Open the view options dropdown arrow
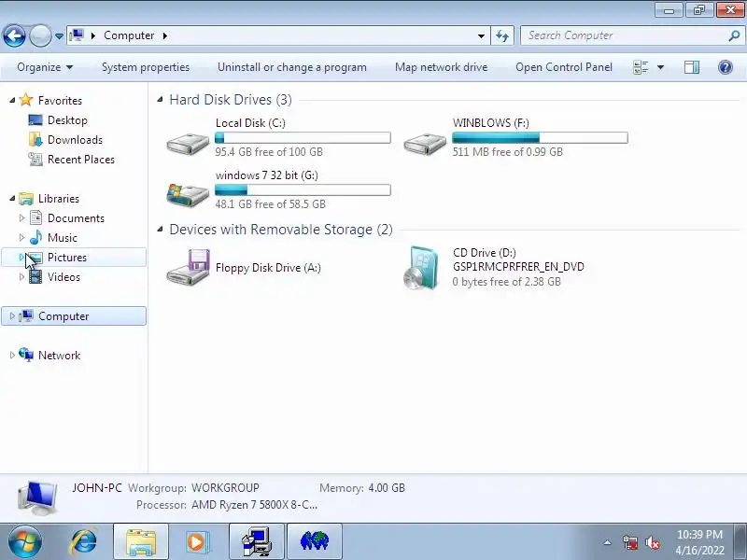 click(x=661, y=67)
